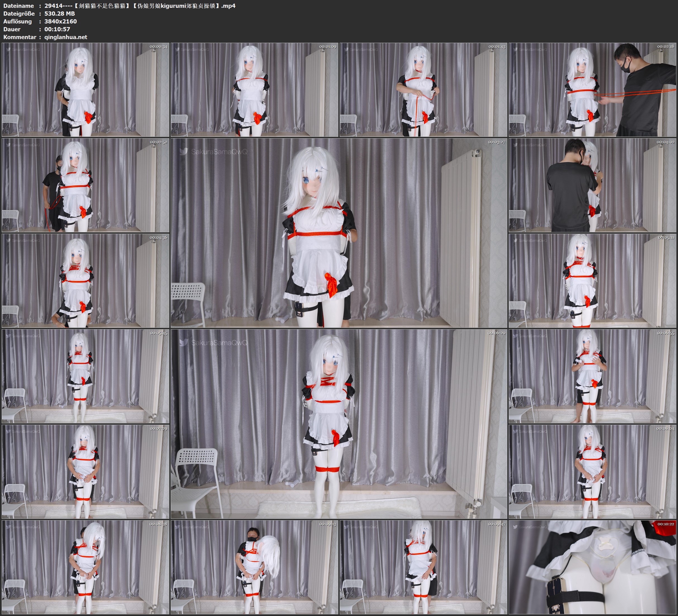The width and height of the screenshot is (678, 616).
Task: Click the frame at 00:02:18
Action: coord(593,89)
